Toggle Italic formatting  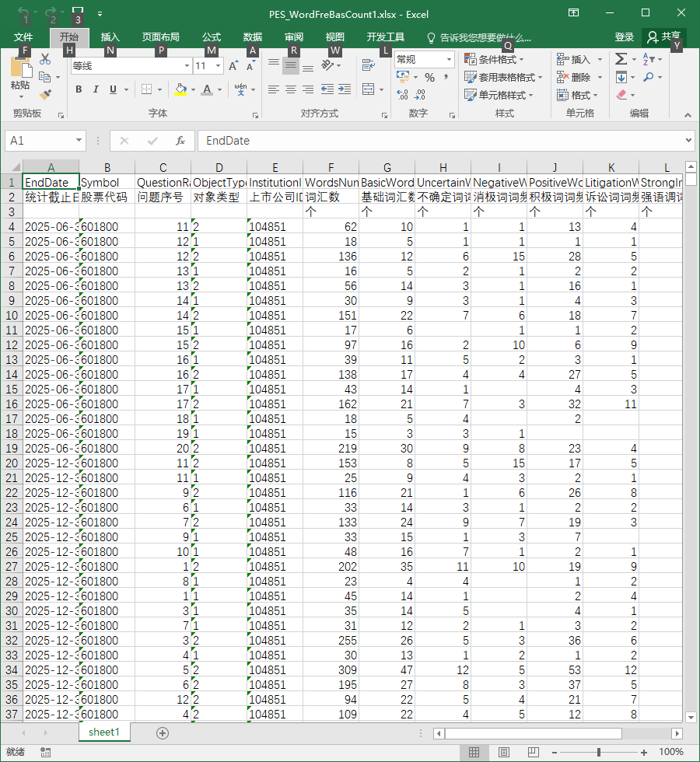point(96,89)
